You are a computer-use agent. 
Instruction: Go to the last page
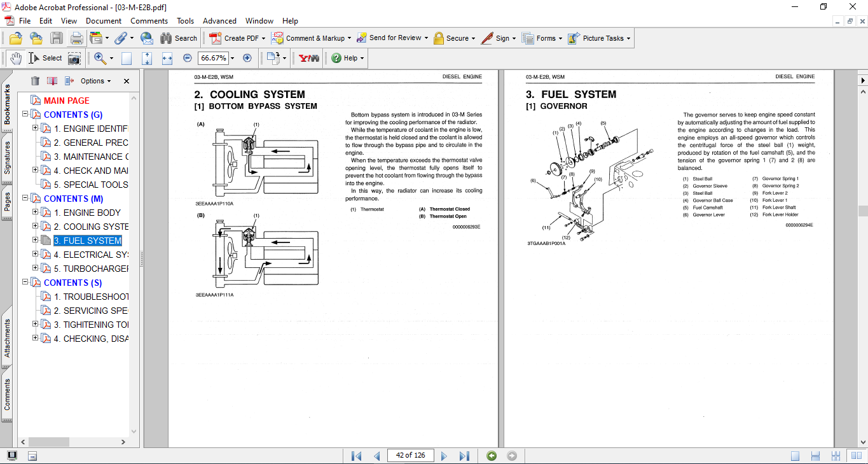coord(464,456)
